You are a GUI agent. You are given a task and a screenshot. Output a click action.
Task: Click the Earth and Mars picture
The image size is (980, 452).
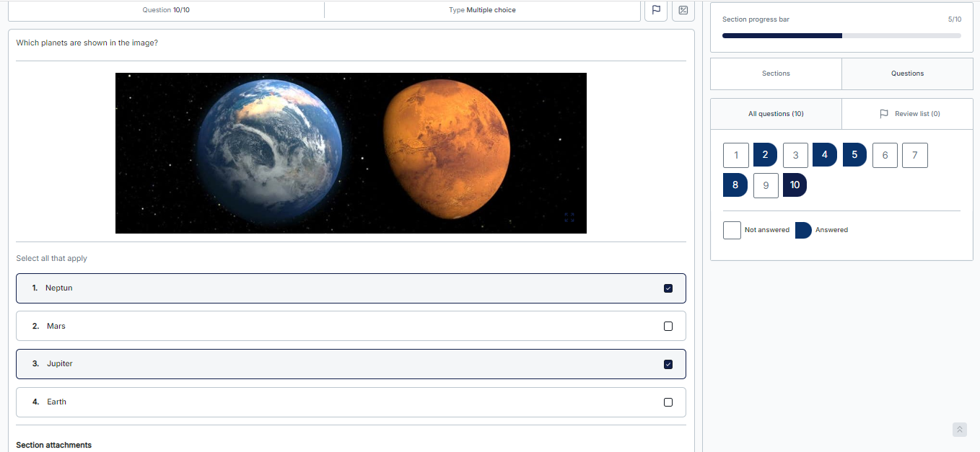351,153
